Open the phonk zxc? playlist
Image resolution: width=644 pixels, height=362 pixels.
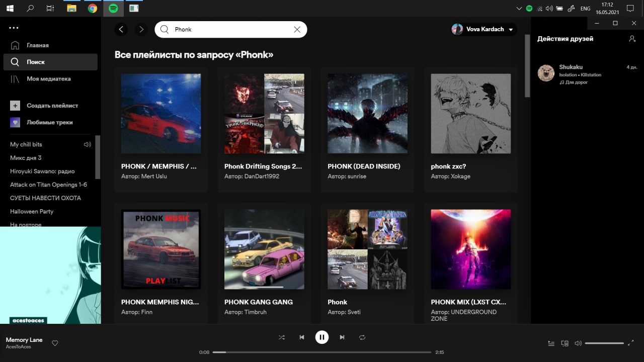[x=470, y=129]
